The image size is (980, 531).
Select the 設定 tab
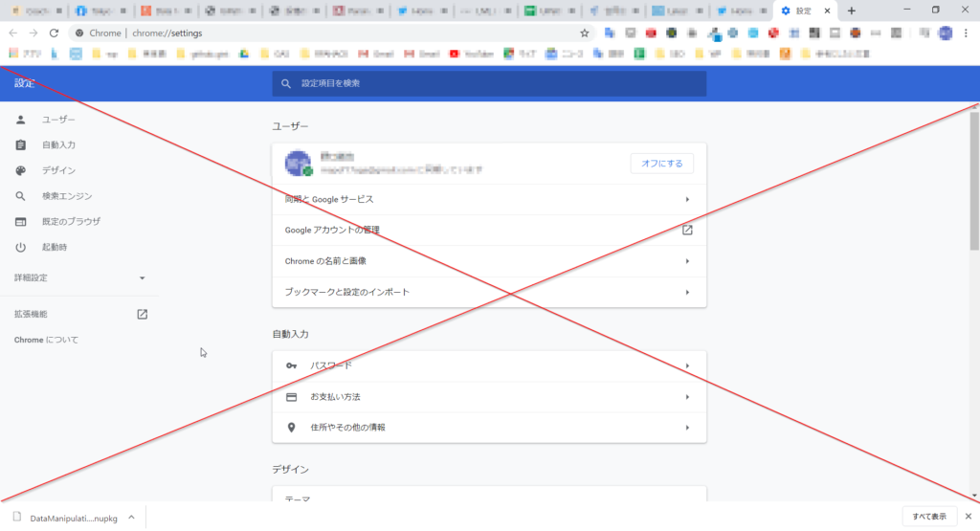(805, 11)
